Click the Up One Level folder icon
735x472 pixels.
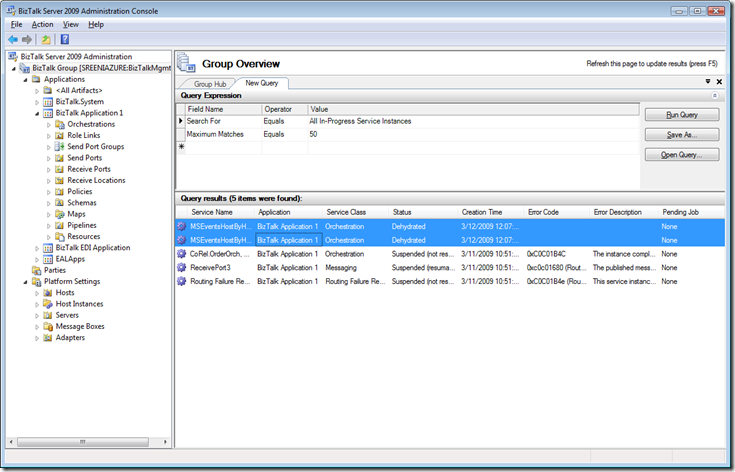[46, 39]
